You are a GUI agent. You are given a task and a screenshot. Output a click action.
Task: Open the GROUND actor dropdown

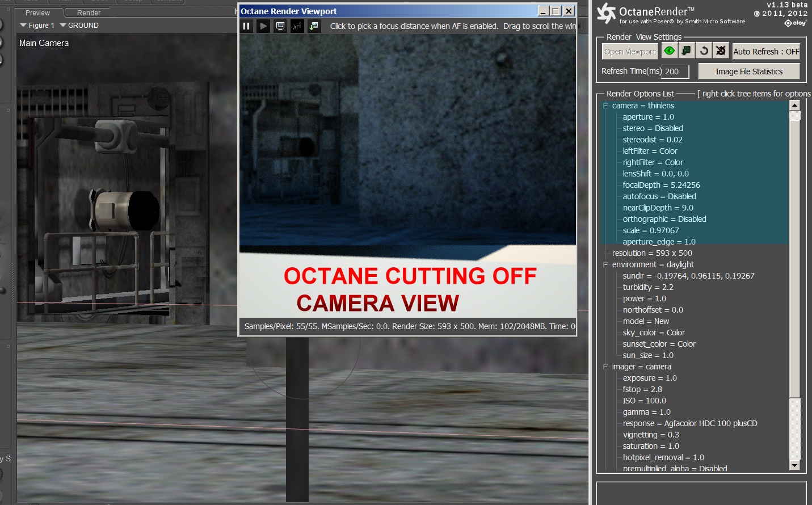coord(79,26)
